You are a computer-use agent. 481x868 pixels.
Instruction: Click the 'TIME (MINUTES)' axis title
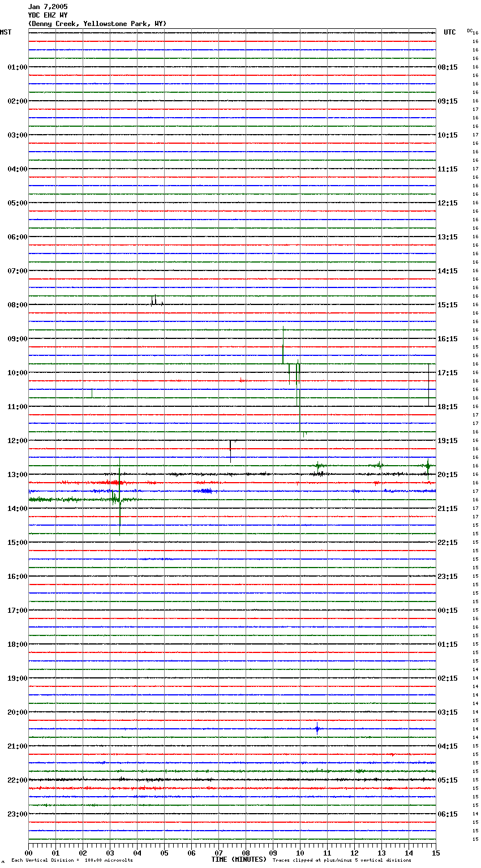239,860
